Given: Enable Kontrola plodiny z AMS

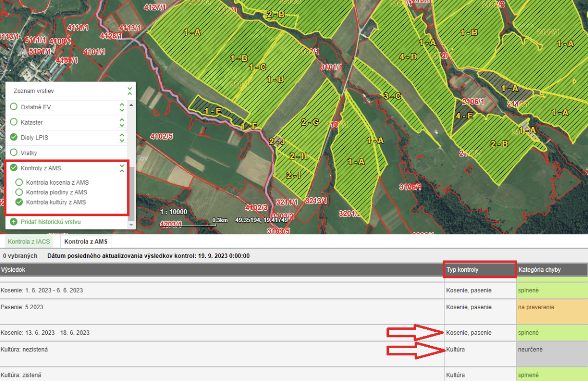Looking at the screenshot, I should [x=19, y=192].
